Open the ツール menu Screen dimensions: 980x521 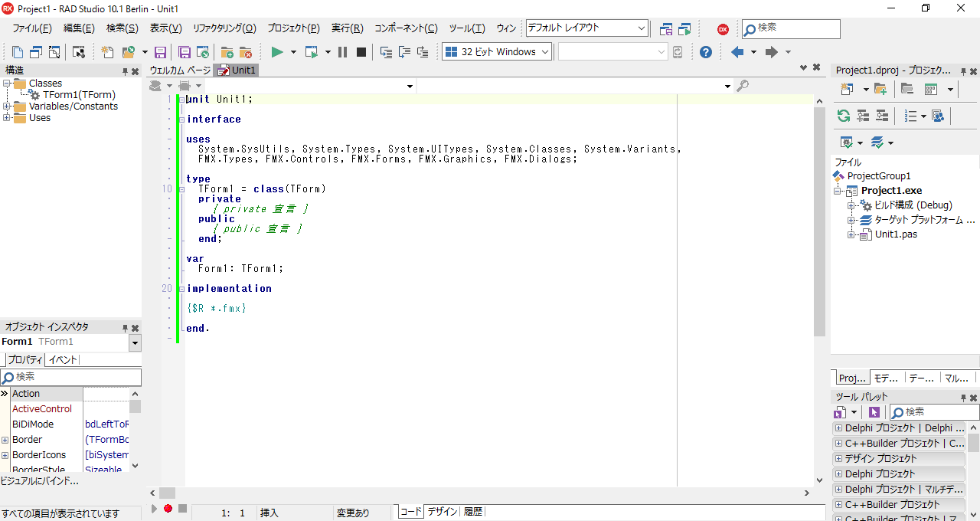(467, 28)
